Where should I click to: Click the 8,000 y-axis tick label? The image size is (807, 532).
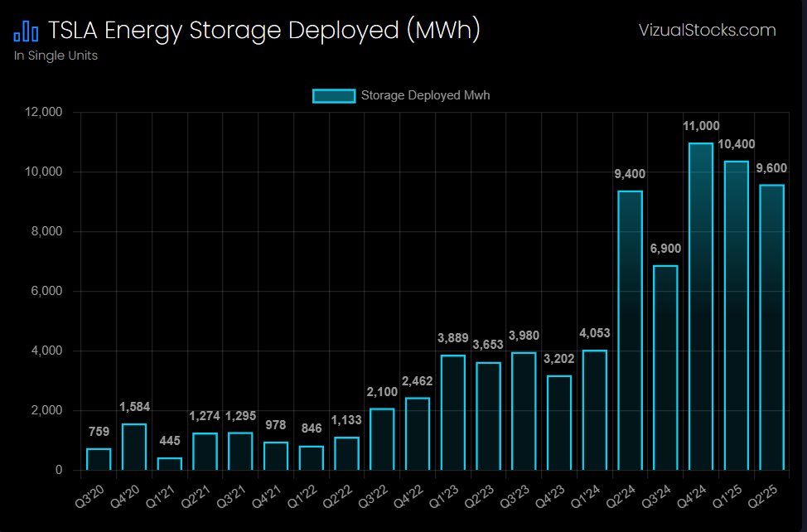47,231
